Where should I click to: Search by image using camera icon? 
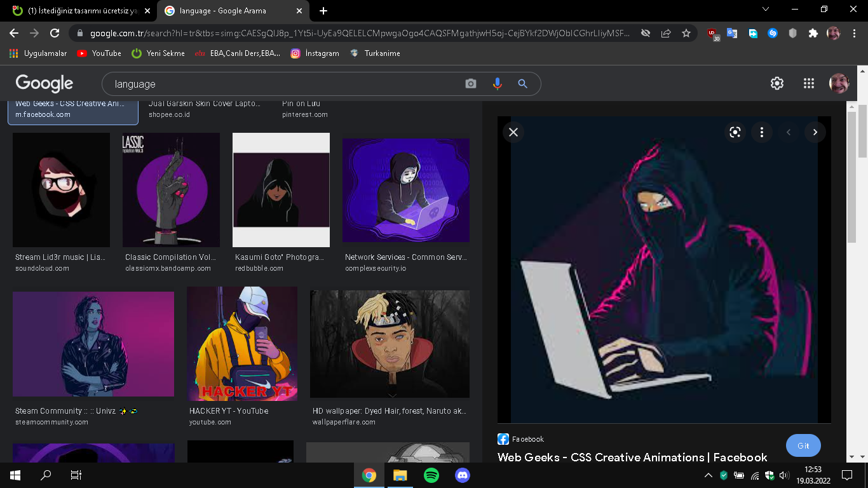[x=471, y=84]
